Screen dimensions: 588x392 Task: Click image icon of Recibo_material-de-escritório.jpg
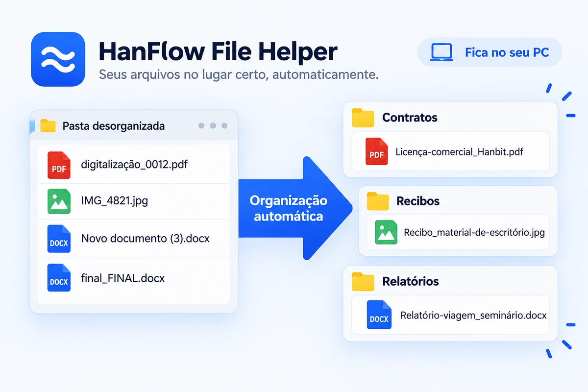[387, 232]
